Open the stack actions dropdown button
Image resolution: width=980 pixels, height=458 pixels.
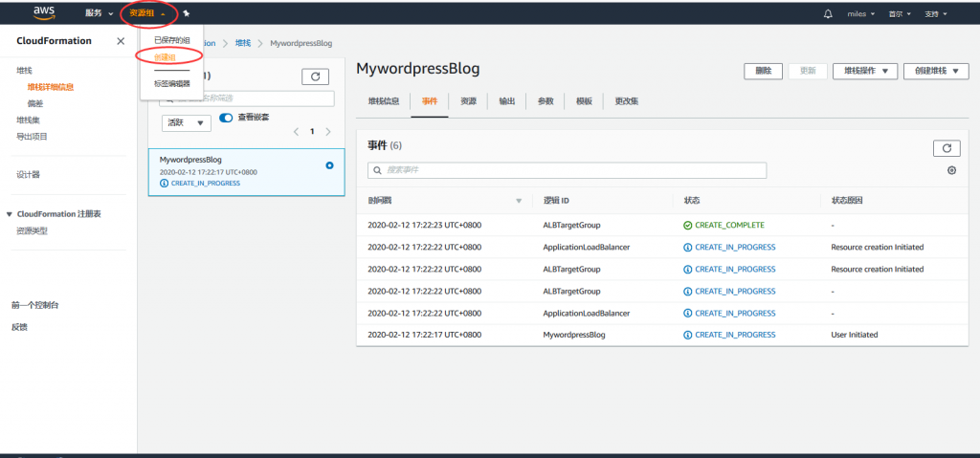865,71
